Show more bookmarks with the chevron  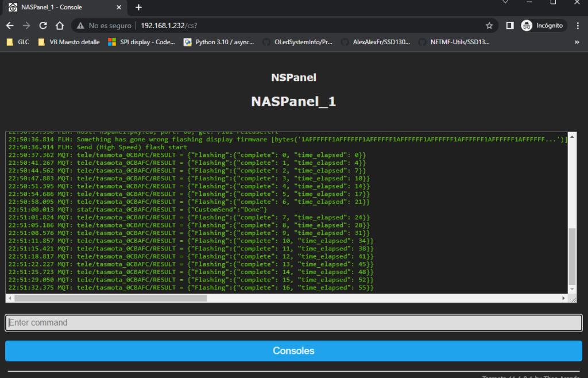[x=577, y=42]
